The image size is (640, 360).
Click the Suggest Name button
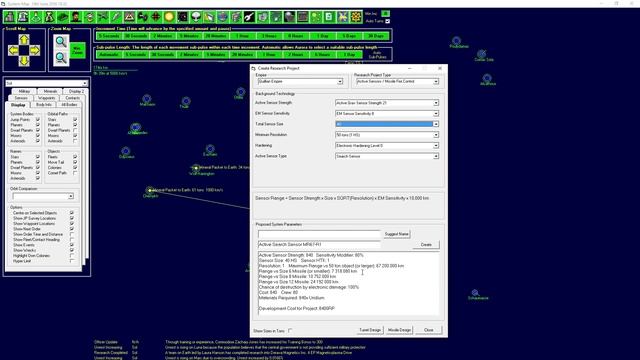(x=396, y=234)
